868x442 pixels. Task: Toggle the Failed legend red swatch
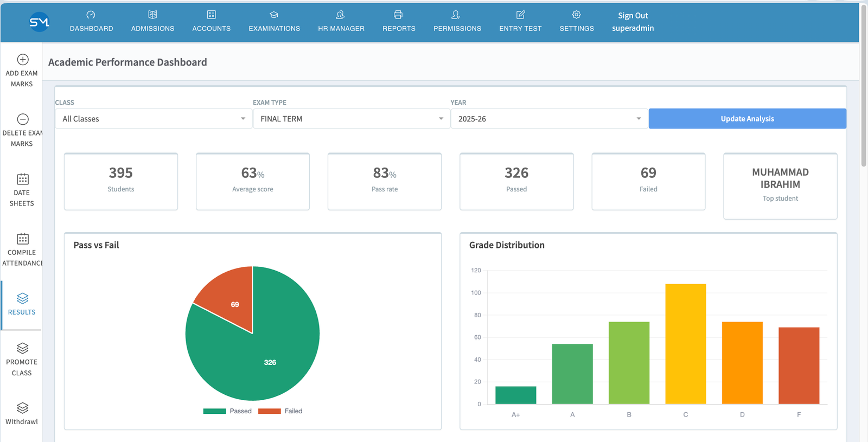coord(270,411)
